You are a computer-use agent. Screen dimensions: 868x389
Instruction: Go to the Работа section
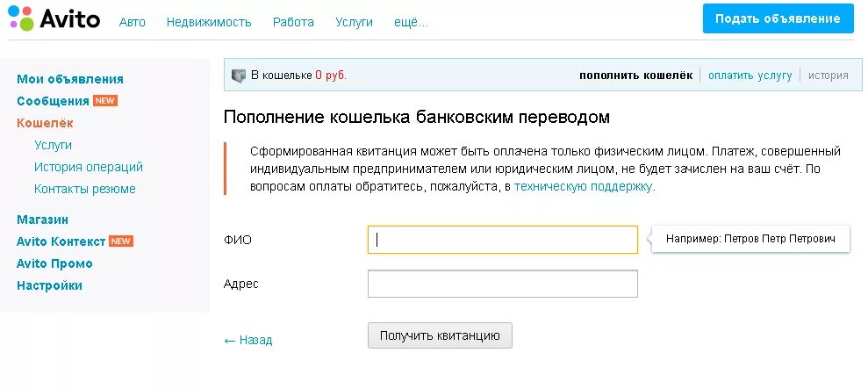pyautogui.click(x=293, y=22)
